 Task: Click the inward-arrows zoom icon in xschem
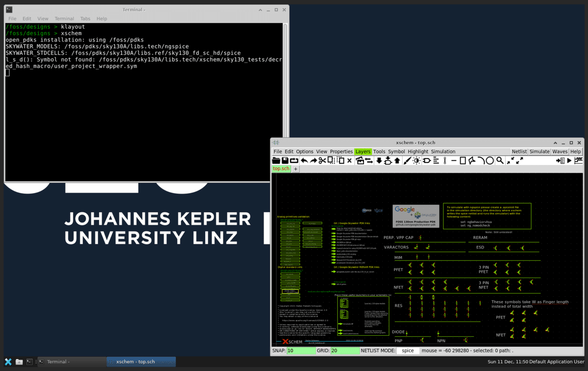pos(511,161)
